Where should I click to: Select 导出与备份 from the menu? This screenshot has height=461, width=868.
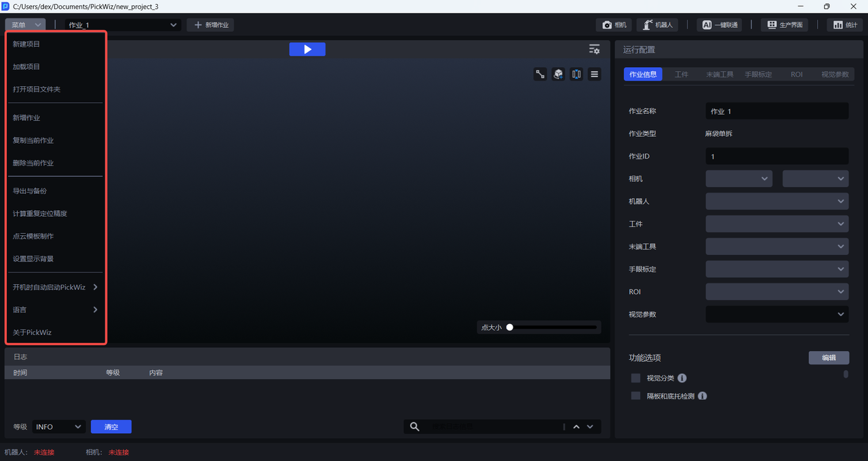tap(30, 191)
